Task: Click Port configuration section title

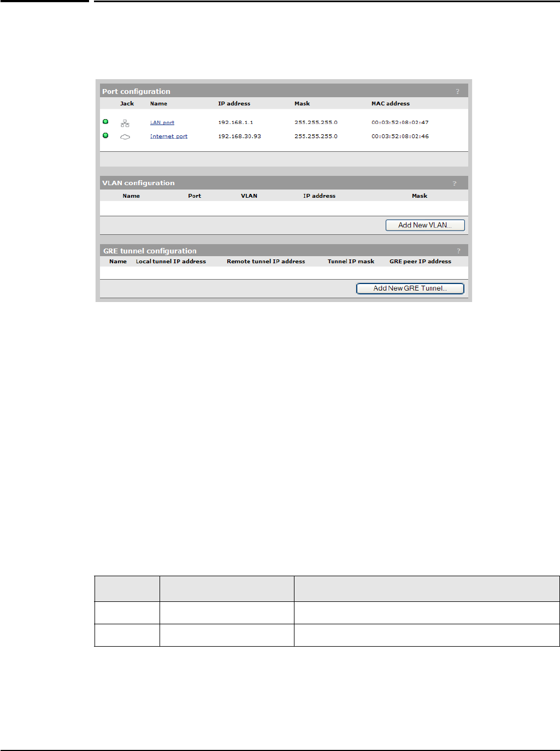Action: tap(136, 91)
